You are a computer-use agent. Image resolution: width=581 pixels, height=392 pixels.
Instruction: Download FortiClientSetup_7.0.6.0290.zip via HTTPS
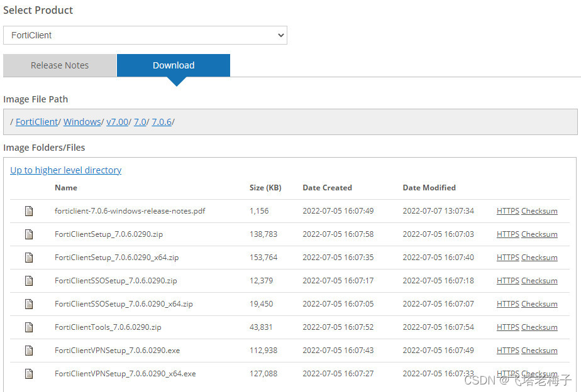click(507, 234)
